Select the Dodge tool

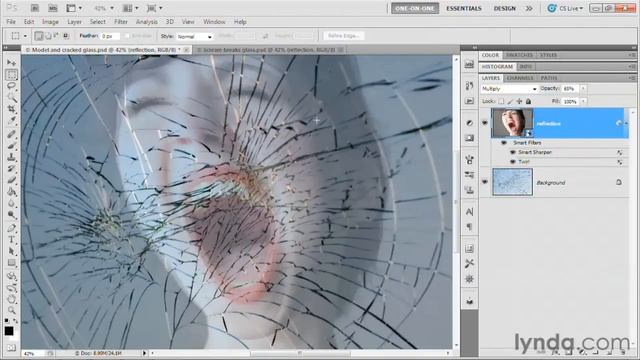point(11,214)
